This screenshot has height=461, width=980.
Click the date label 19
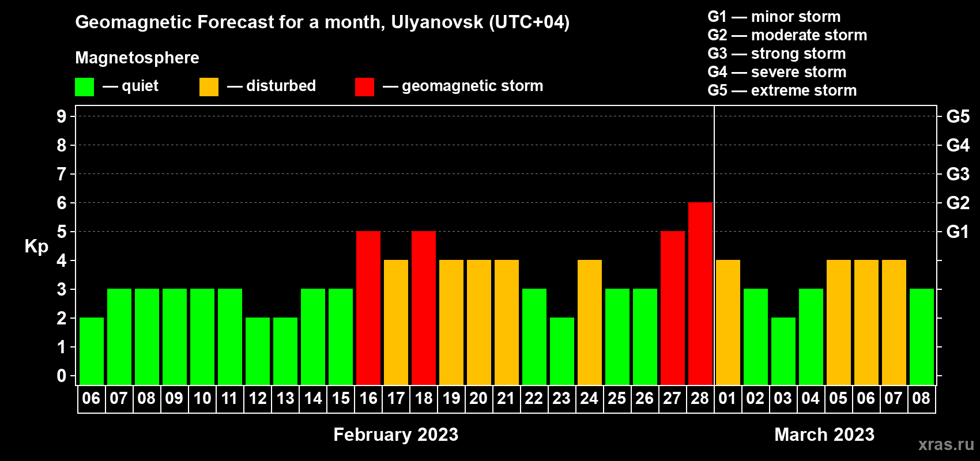click(x=451, y=399)
